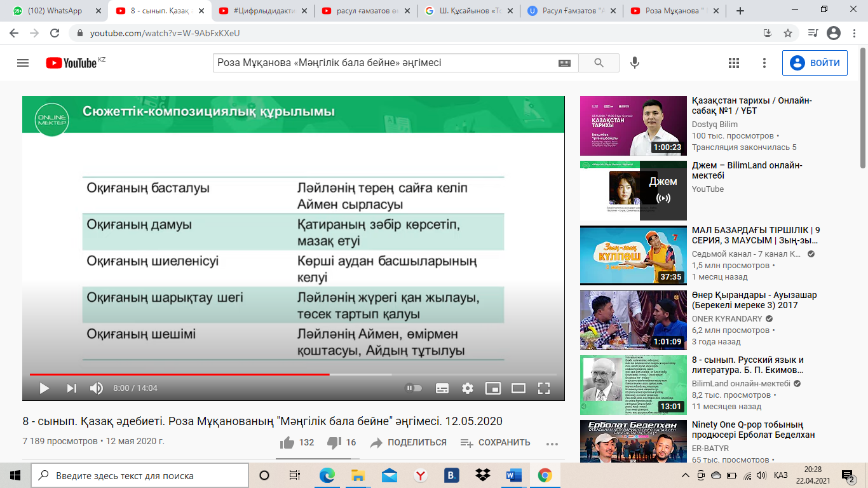Open the player settings gear
Image resolution: width=868 pixels, height=488 pixels.
(x=468, y=388)
